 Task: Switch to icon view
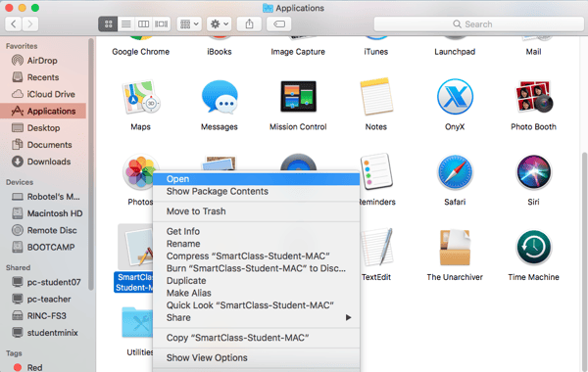point(108,23)
